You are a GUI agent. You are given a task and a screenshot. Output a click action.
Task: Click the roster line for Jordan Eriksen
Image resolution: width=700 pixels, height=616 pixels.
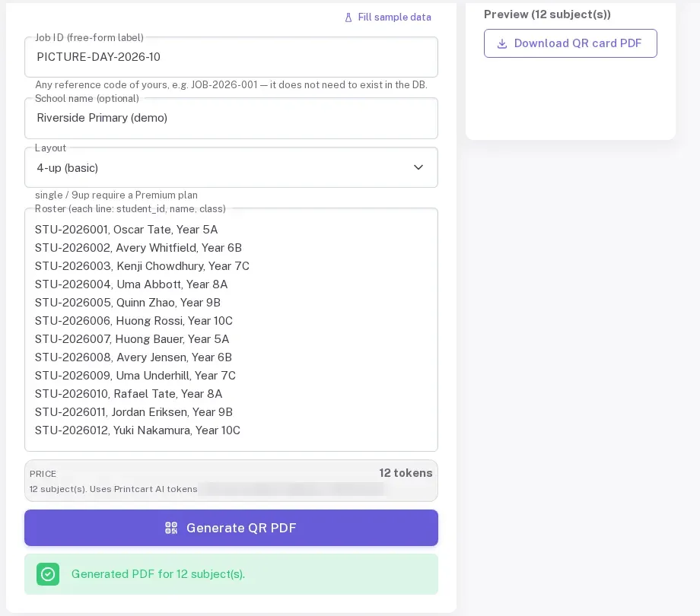134,413
